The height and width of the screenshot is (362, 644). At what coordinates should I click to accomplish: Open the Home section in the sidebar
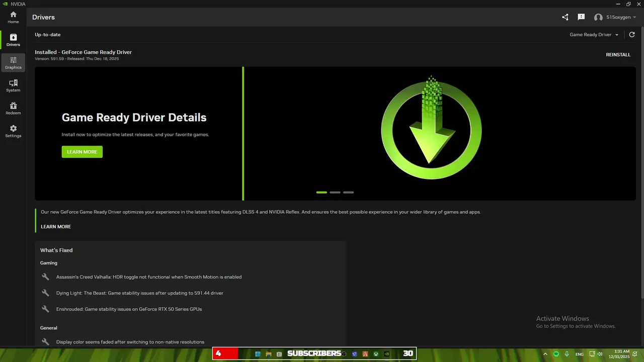tap(13, 18)
